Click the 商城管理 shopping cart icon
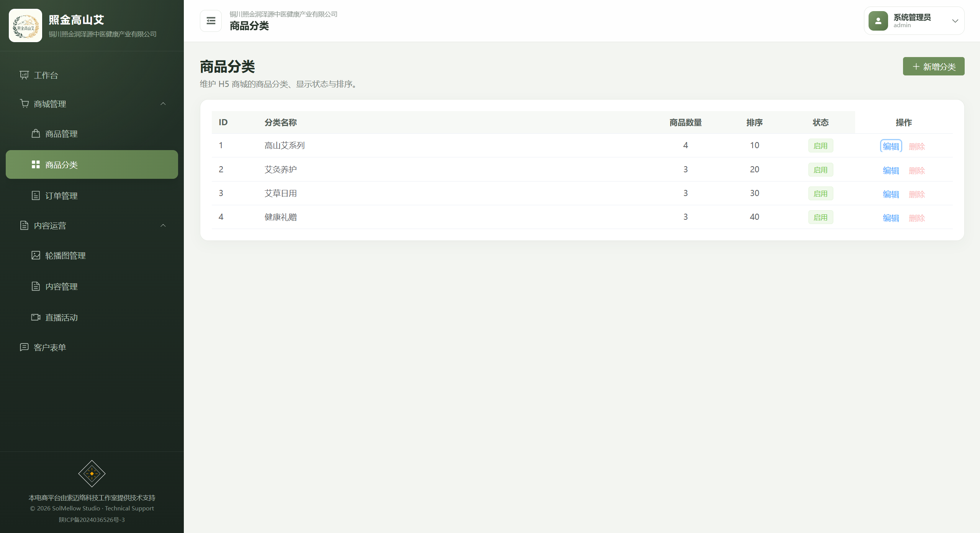This screenshot has height=533, width=980. [x=24, y=103]
